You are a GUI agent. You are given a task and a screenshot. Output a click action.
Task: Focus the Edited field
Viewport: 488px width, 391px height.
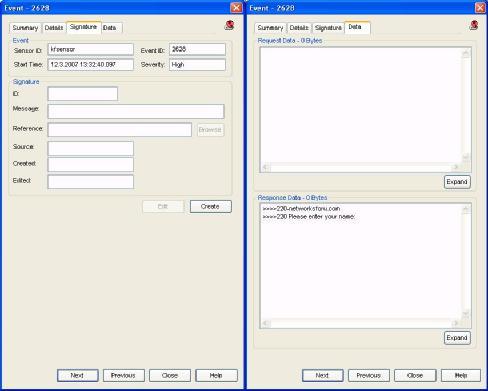[x=91, y=182]
